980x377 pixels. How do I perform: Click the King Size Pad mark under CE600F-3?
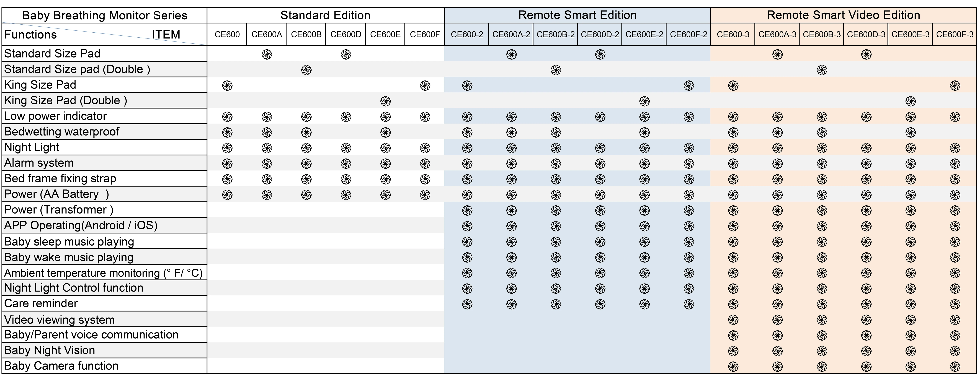[x=955, y=86]
